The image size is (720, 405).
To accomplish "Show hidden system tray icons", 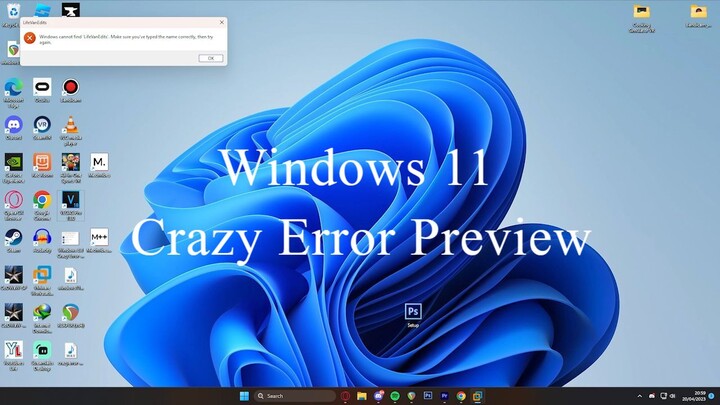I will pyautogui.click(x=640, y=396).
